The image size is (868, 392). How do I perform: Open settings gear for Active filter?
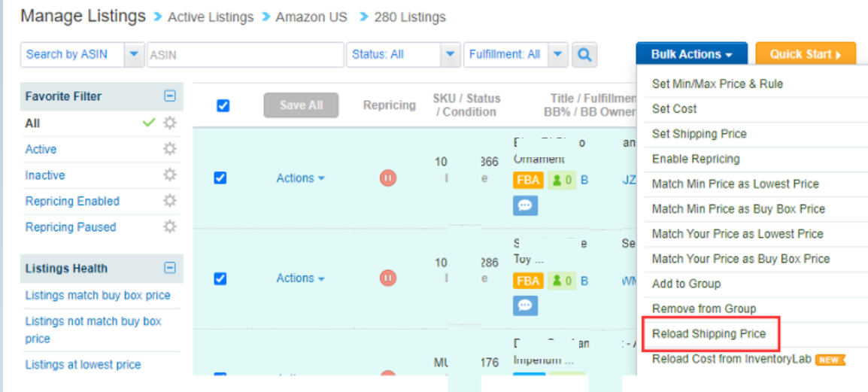coord(170,149)
